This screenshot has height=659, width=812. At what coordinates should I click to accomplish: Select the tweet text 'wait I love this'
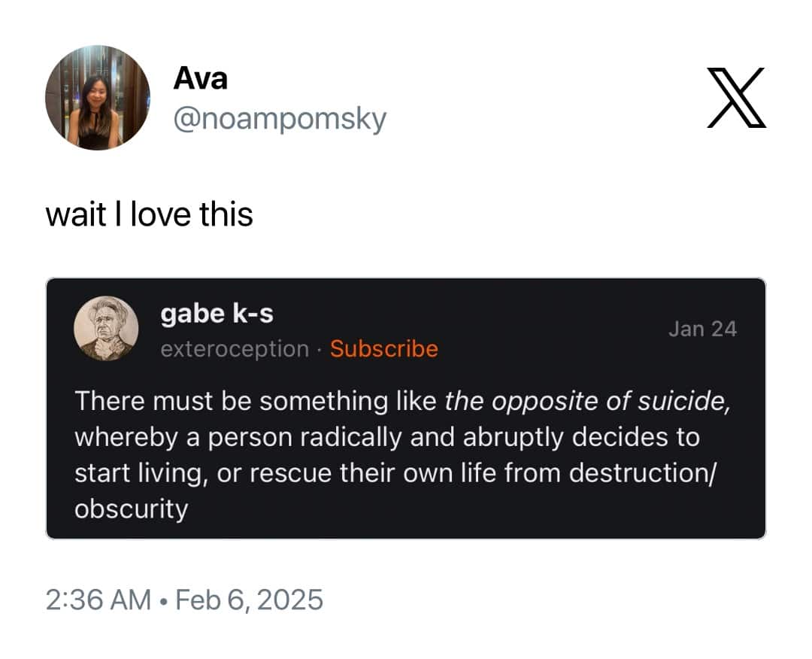click(x=150, y=214)
